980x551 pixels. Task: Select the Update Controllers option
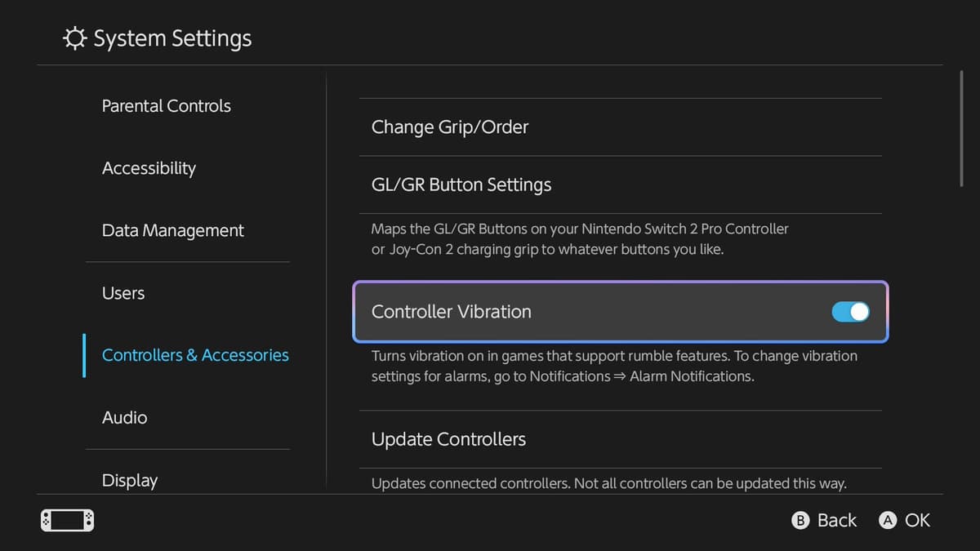click(448, 439)
